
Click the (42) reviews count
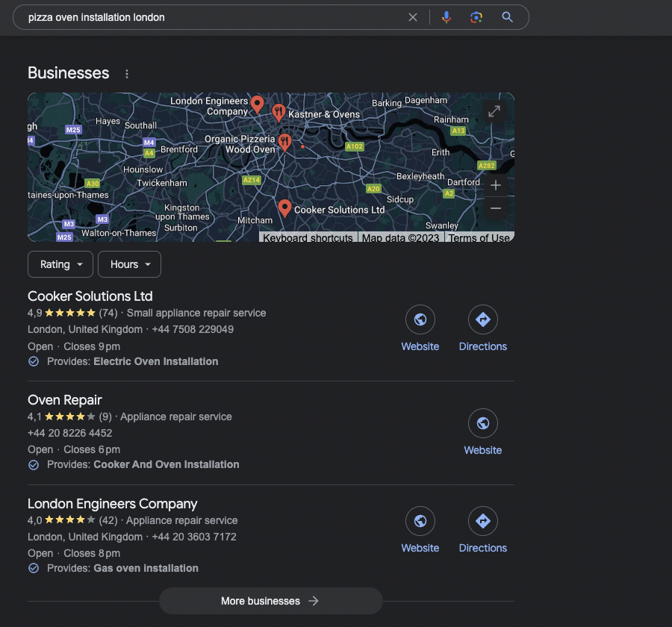click(x=108, y=521)
